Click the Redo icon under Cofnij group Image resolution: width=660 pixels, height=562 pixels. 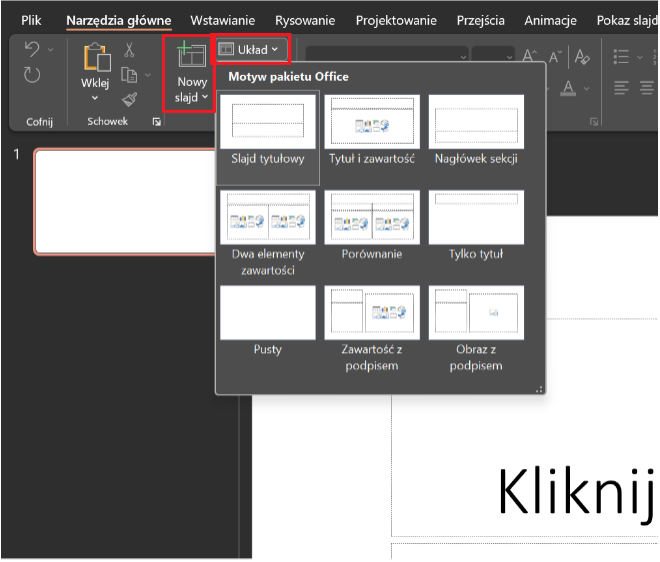pos(31,75)
